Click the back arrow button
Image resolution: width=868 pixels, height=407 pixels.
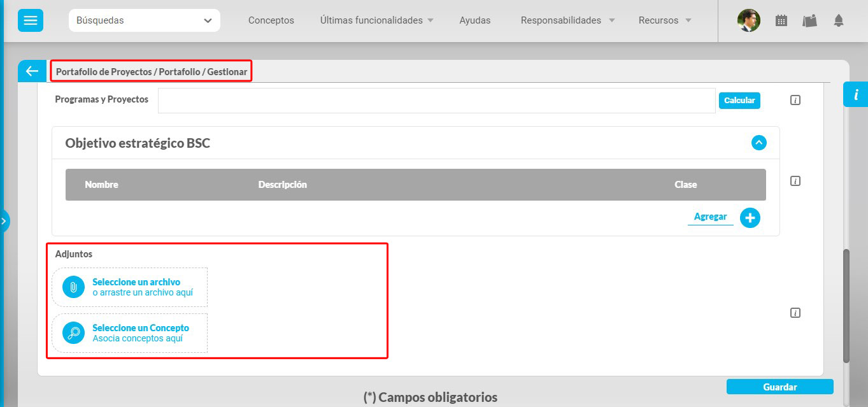click(x=32, y=71)
